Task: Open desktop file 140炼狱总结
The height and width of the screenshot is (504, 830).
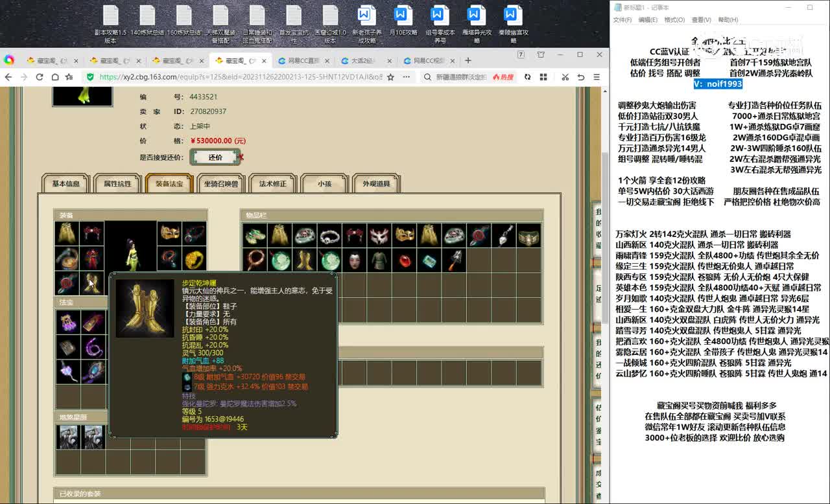Action: [147, 21]
